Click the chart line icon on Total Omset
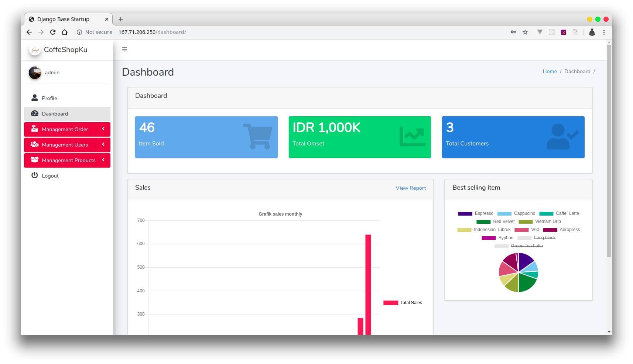 [413, 136]
